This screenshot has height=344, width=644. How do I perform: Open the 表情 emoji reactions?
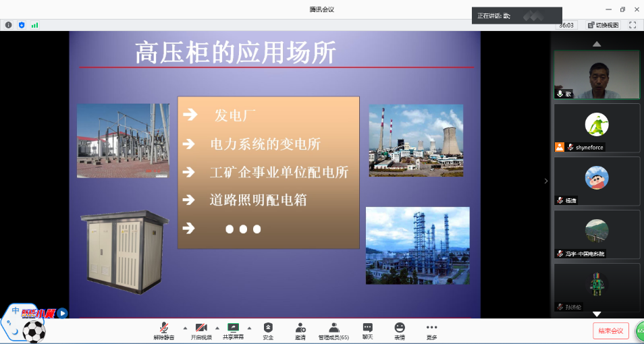(x=400, y=330)
